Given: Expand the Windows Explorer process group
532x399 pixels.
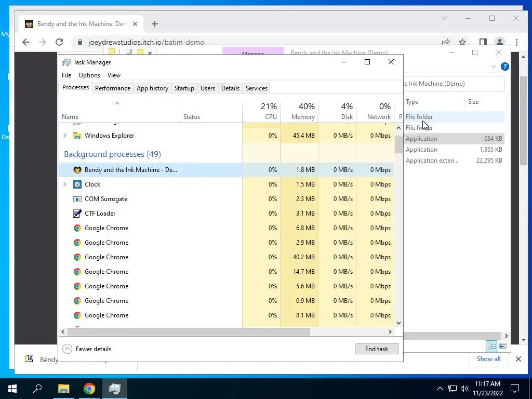Looking at the screenshot, I should [65, 136].
